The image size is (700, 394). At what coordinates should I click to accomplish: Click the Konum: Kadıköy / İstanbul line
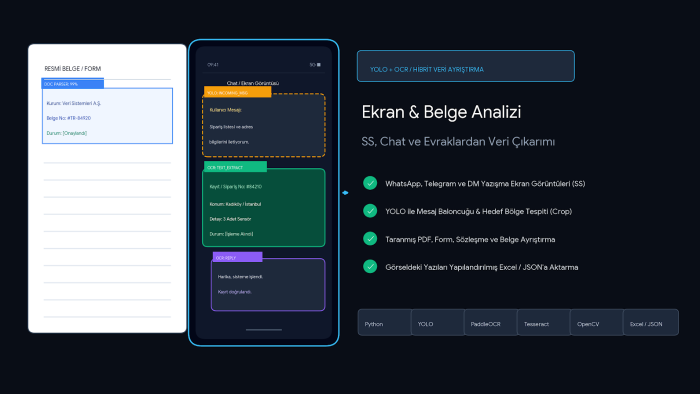235,204
